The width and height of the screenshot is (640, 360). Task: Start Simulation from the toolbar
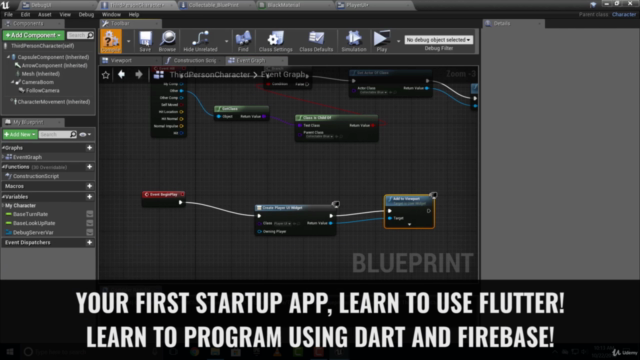[x=354, y=41]
